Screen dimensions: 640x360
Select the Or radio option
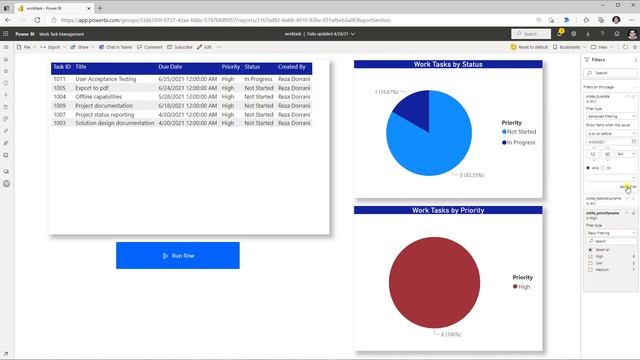(603, 168)
